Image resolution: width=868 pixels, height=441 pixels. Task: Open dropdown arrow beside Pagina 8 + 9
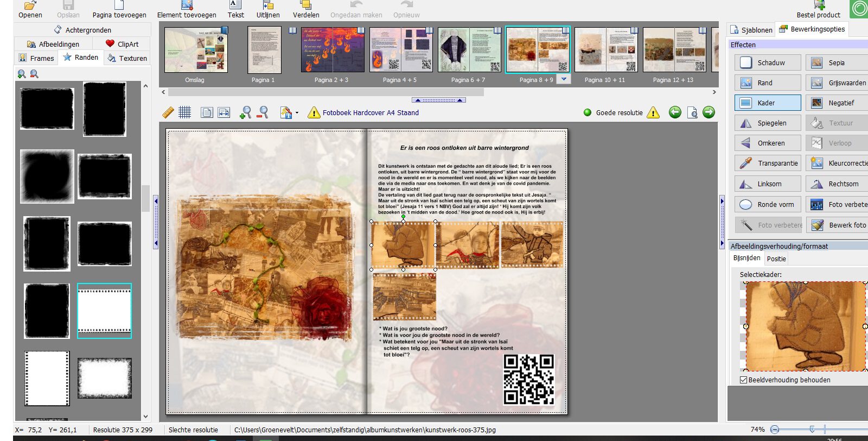(x=564, y=79)
